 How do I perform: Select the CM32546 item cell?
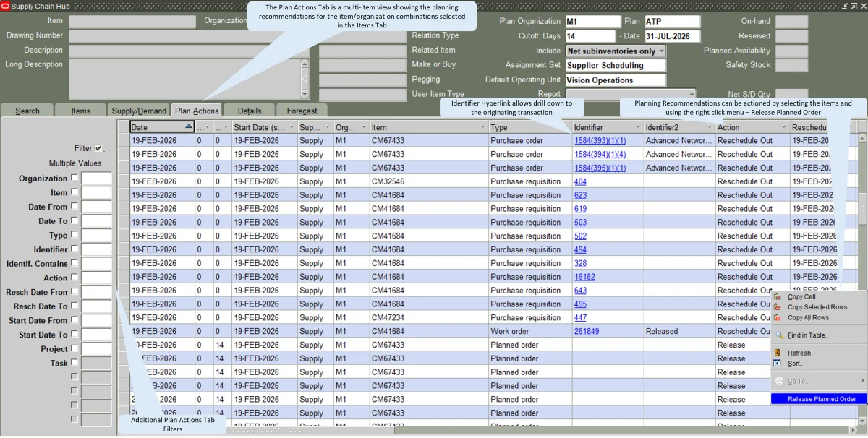[428, 181]
